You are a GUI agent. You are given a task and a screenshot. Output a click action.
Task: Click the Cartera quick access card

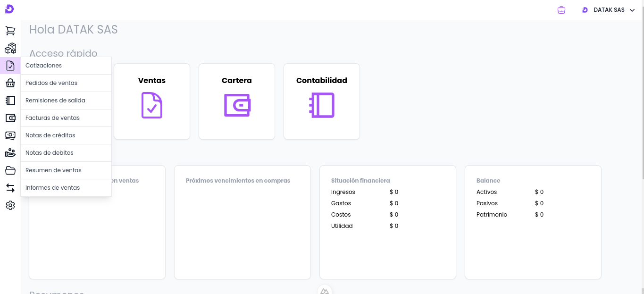point(237,101)
